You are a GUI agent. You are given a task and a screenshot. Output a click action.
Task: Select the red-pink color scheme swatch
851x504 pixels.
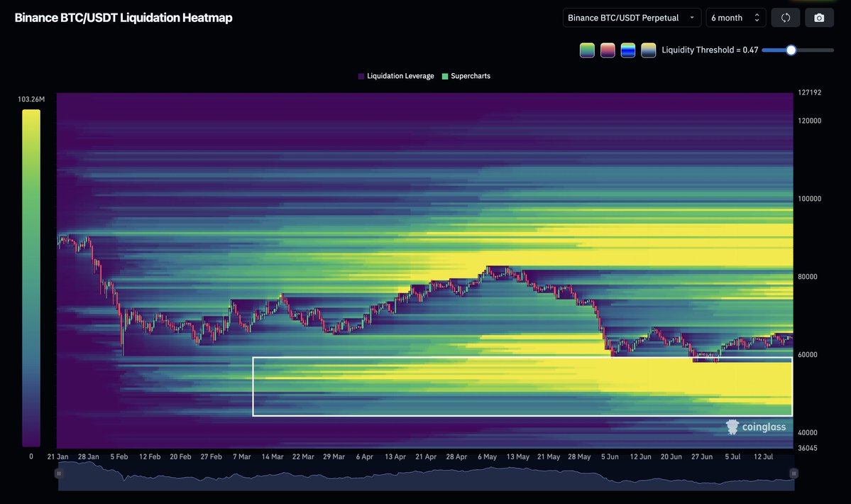[608, 50]
